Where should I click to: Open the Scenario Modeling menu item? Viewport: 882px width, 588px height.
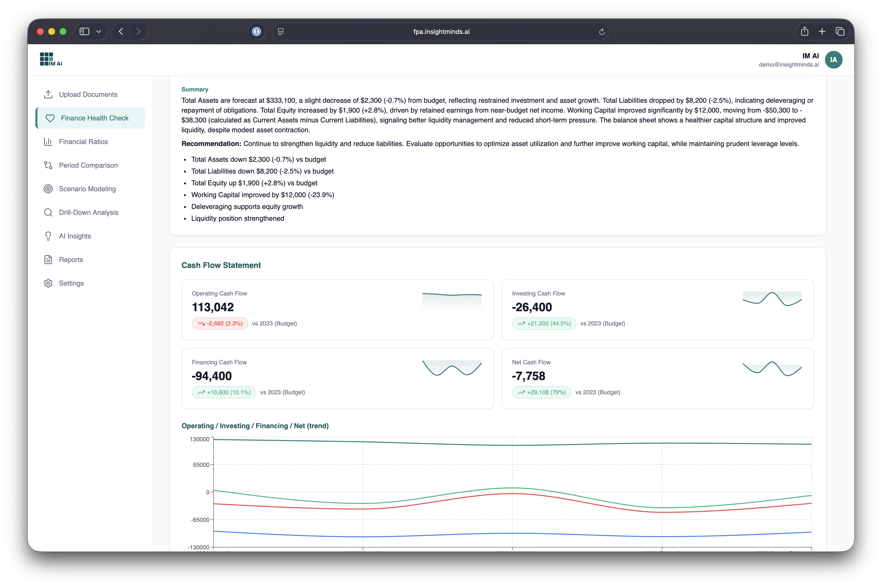pos(87,189)
